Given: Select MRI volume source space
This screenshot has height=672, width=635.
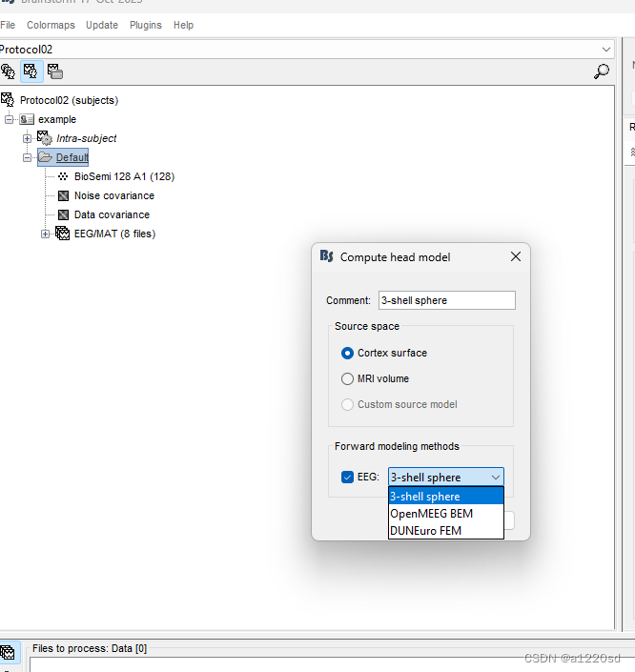Looking at the screenshot, I should click(347, 378).
